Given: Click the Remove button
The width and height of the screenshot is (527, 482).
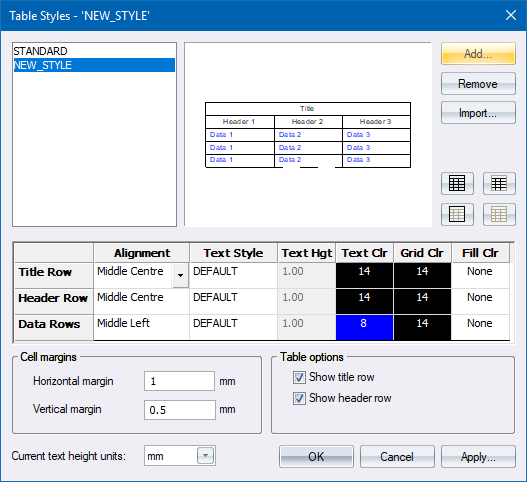Looking at the screenshot, I should coord(478,84).
